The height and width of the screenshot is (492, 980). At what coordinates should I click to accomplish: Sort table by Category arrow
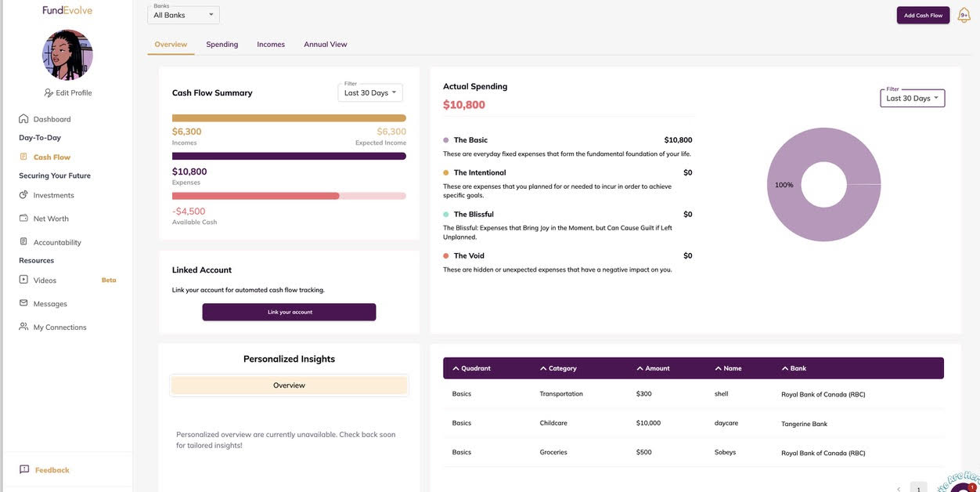pyautogui.click(x=543, y=368)
